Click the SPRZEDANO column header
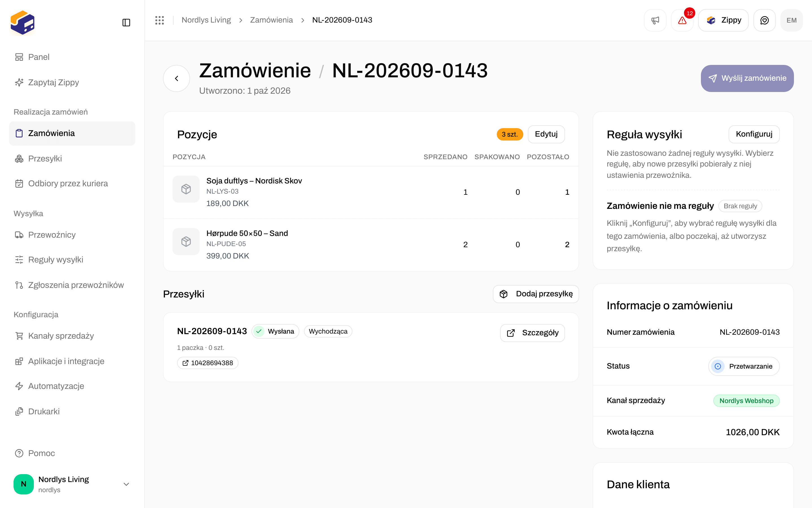This screenshot has width=812, height=508. (445, 157)
